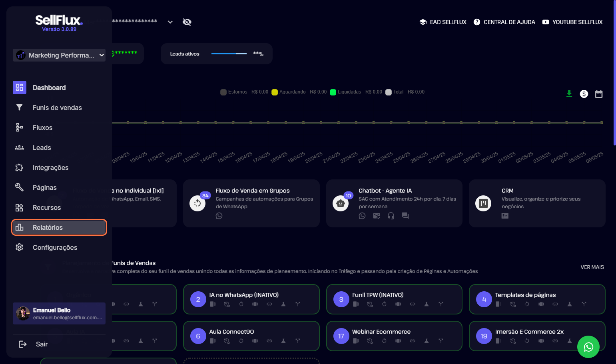Toggle Aguardando legend series

(x=299, y=92)
